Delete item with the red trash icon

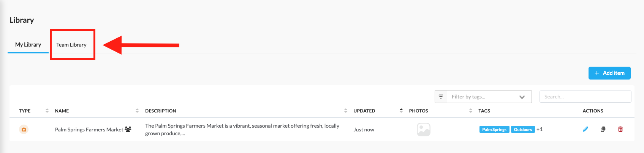click(620, 129)
